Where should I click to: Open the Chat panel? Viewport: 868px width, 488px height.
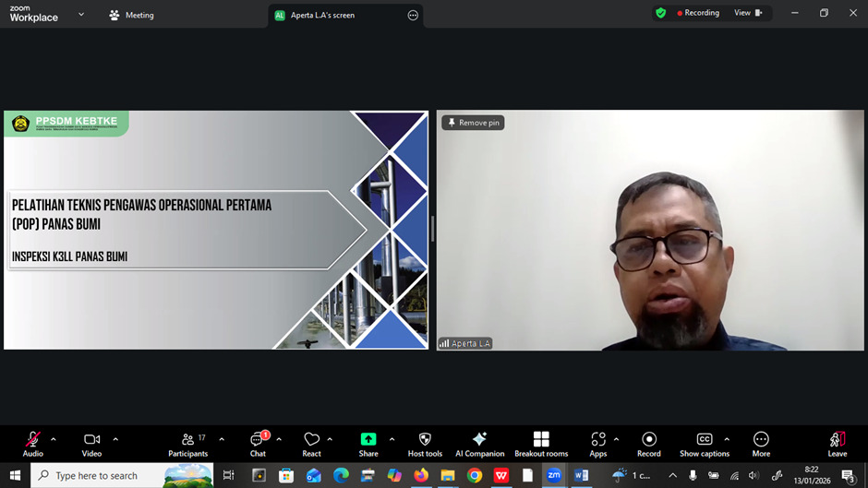pyautogui.click(x=258, y=443)
